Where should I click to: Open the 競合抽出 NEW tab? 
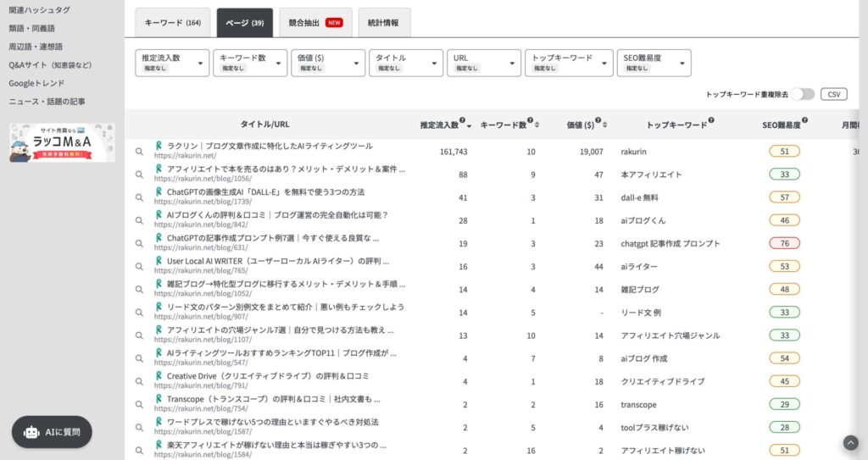pos(315,23)
